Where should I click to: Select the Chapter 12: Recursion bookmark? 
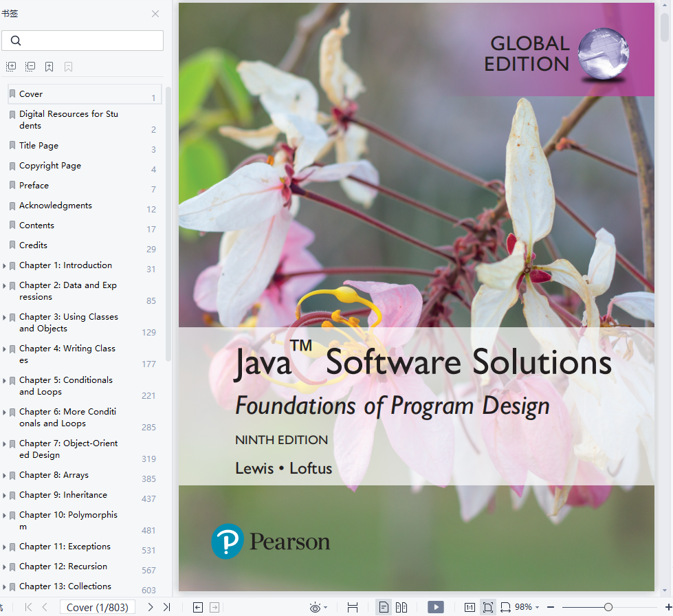85,566
